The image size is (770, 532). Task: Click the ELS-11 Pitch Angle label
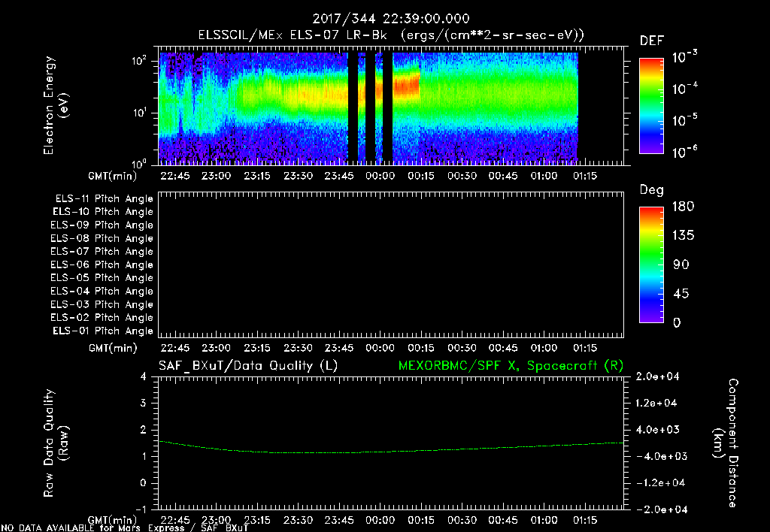click(x=104, y=199)
